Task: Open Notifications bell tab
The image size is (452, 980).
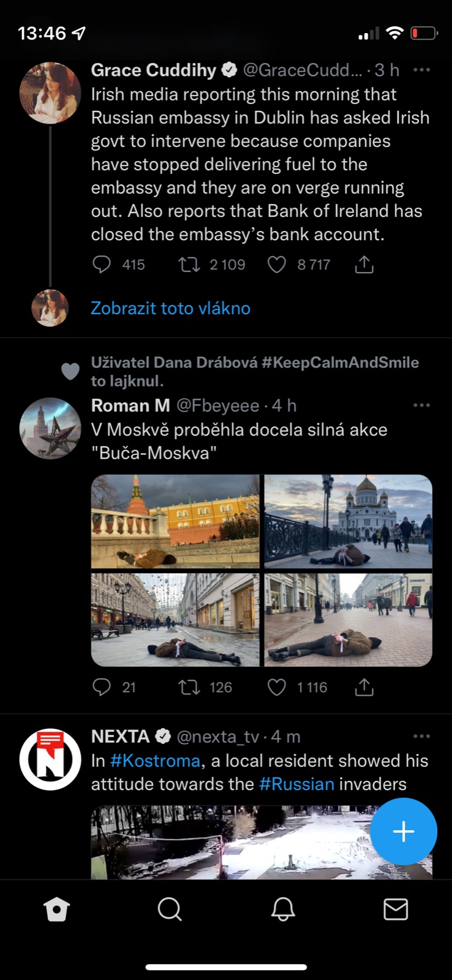Action: click(283, 910)
